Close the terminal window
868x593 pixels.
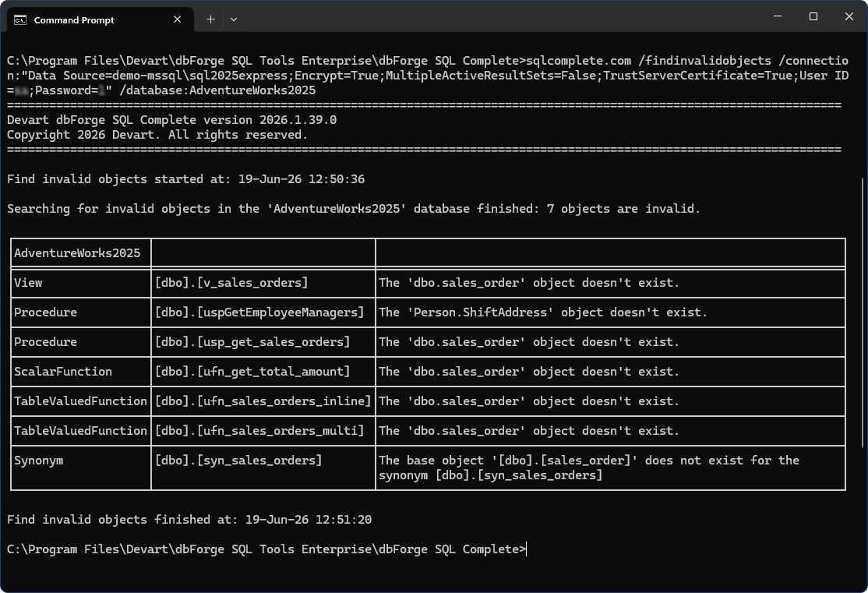coord(849,16)
